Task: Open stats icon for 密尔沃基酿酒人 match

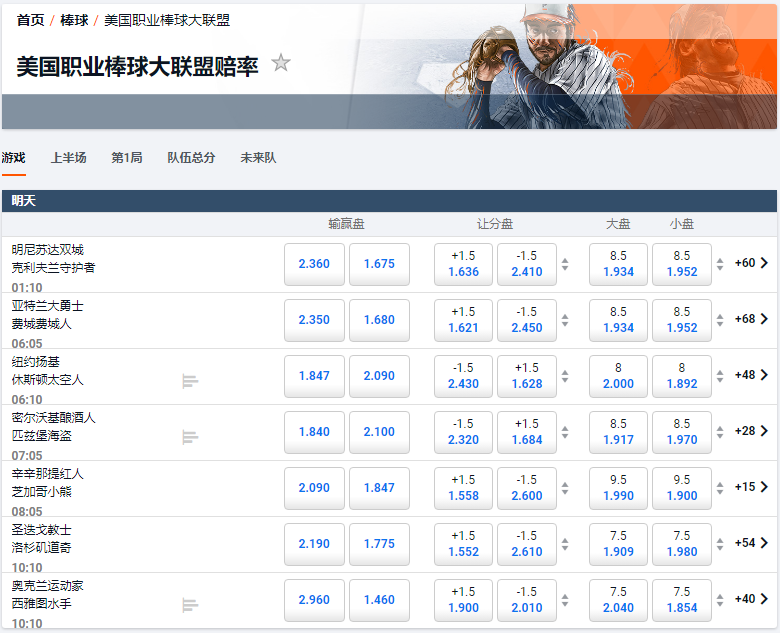Action: pos(190,437)
